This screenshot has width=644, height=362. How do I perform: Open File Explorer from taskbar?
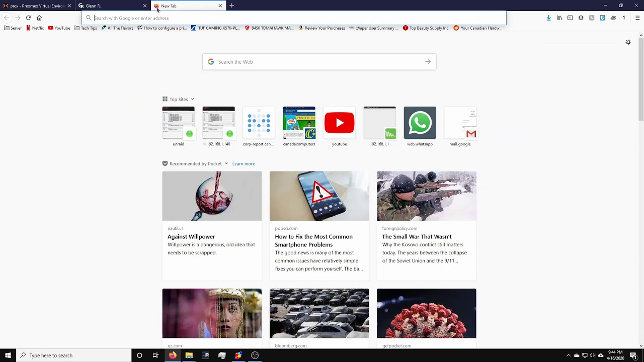(x=189, y=355)
